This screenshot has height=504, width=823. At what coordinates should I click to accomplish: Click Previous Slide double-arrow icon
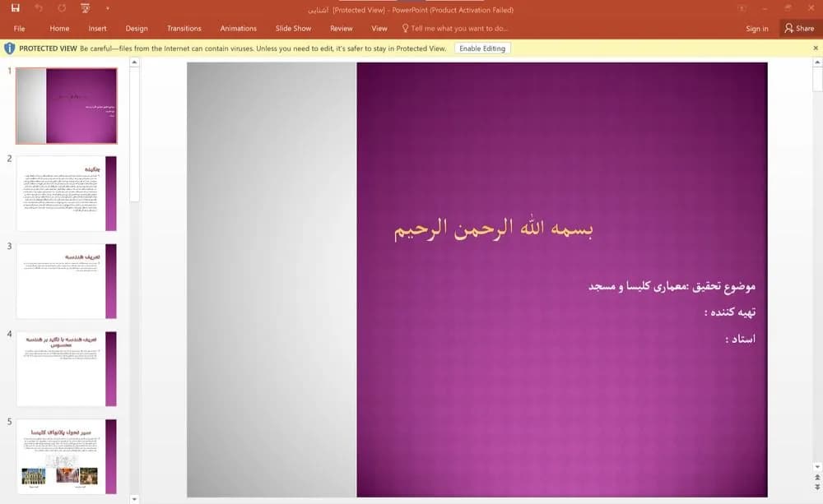[x=817, y=478]
